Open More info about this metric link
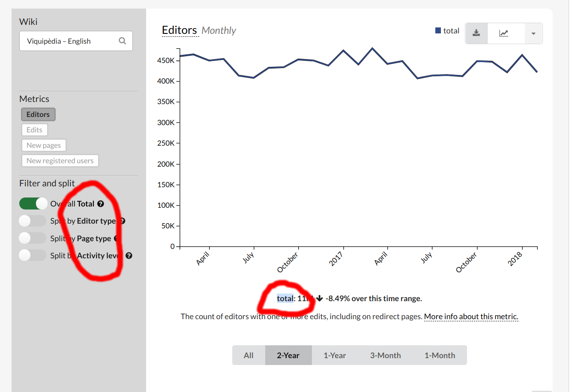 coord(471,317)
